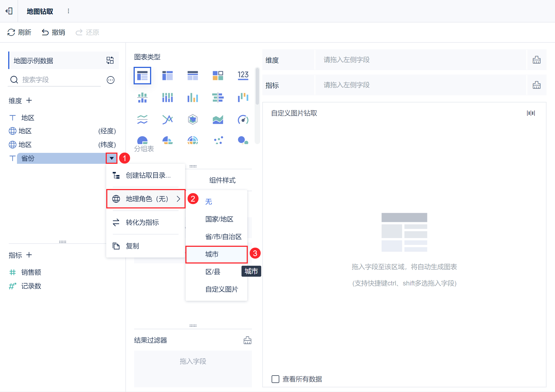Image resolution: width=555 pixels, height=392 pixels.
Task: Expand the 地理角色（无） submenu
Action: (x=146, y=199)
